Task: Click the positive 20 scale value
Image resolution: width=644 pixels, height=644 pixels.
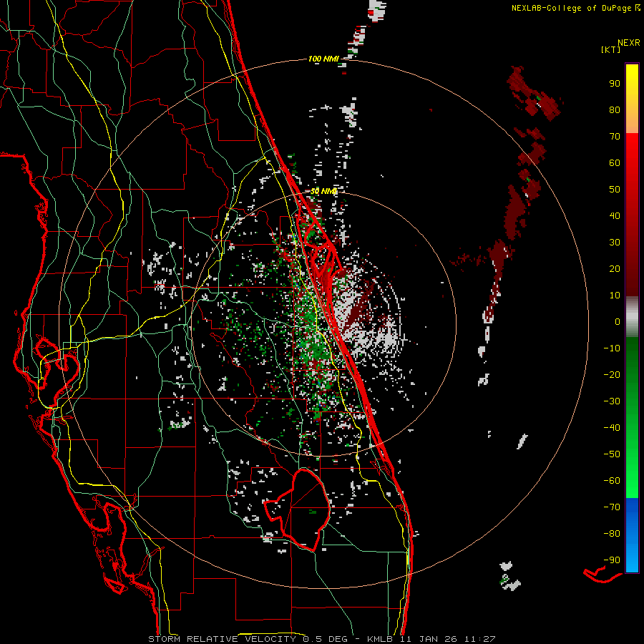Action: [615, 268]
